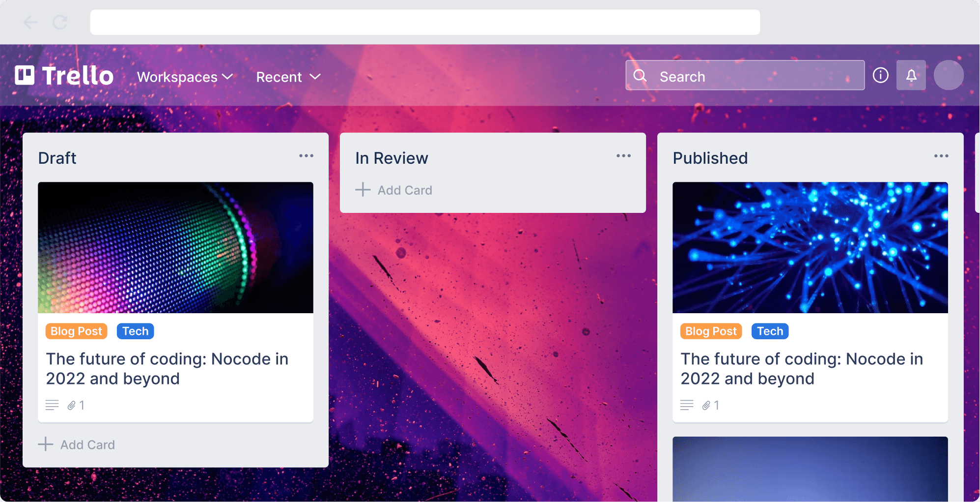Select the Tech label on the Draft card

click(x=135, y=331)
